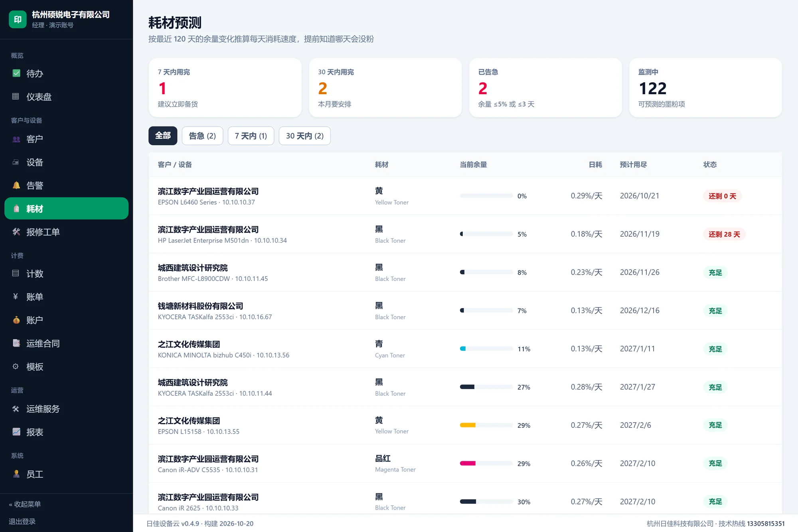Click the green 印 company logo
This screenshot has height=532, width=798.
[18, 20]
